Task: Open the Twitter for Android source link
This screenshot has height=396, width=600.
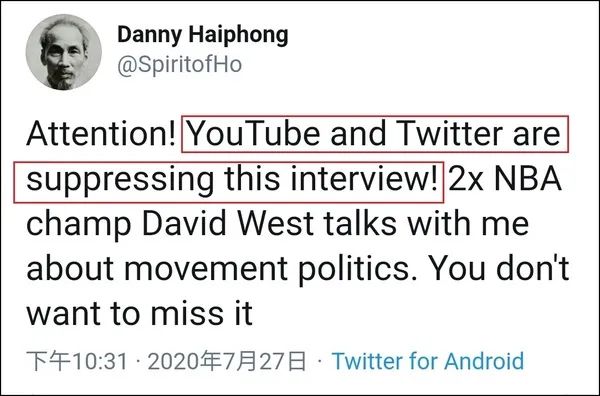Action: point(428,361)
